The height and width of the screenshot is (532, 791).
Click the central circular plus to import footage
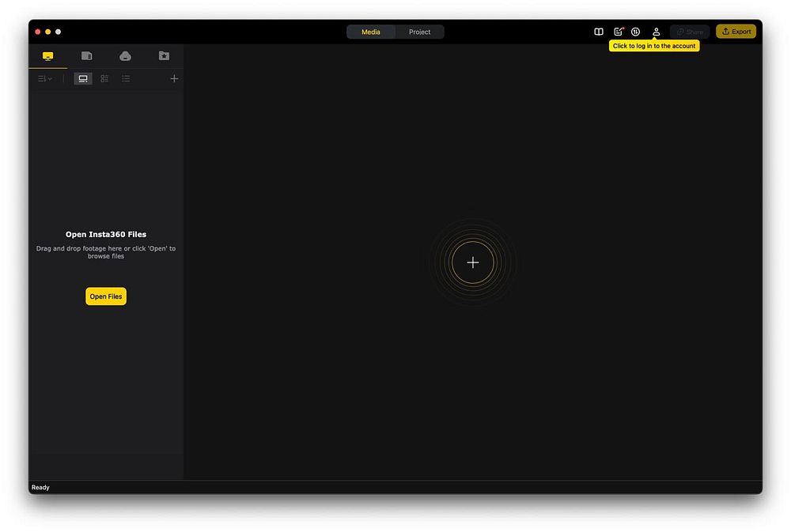click(x=473, y=262)
